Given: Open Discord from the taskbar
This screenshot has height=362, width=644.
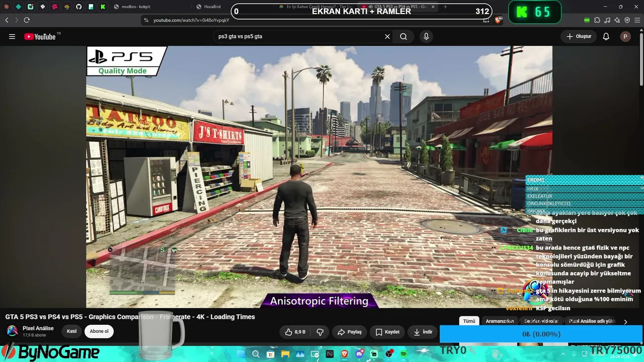Looking at the screenshot, I should pyautogui.click(x=359, y=354).
